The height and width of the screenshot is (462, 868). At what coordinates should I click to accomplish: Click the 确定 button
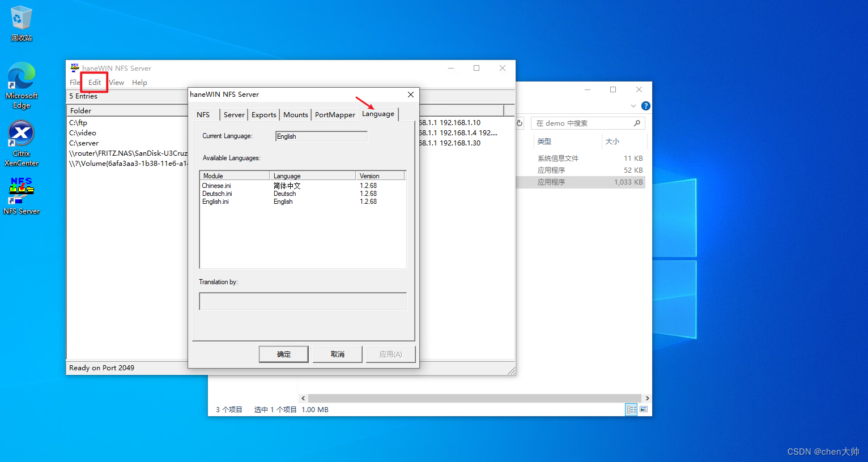[x=284, y=354]
